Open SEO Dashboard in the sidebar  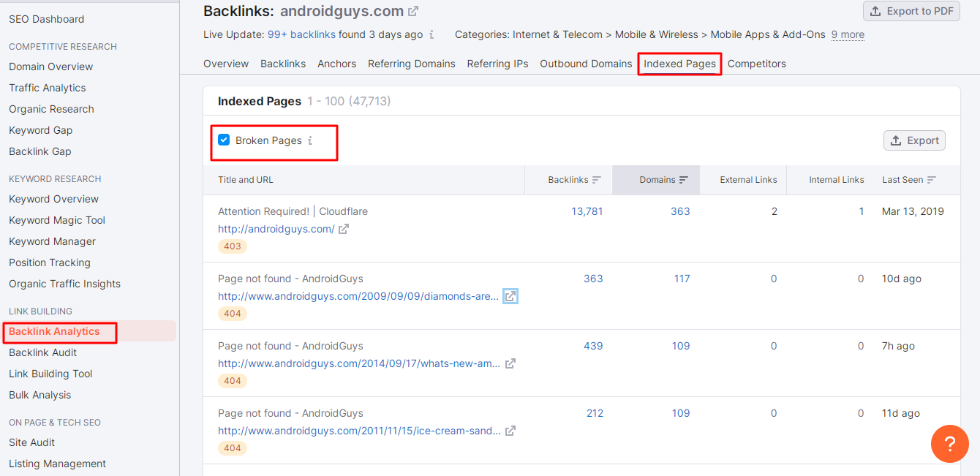click(x=46, y=19)
